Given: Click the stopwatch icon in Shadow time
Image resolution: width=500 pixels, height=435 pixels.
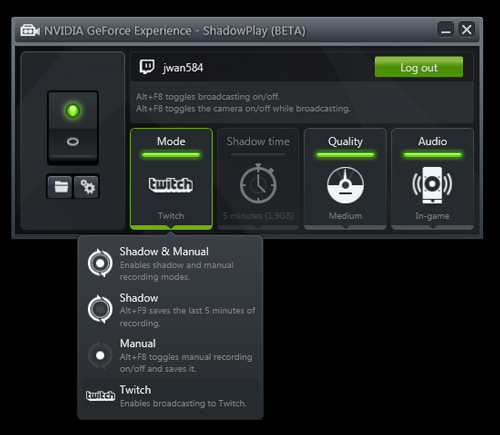Looking at the screenshot, I should click(258, 183).
